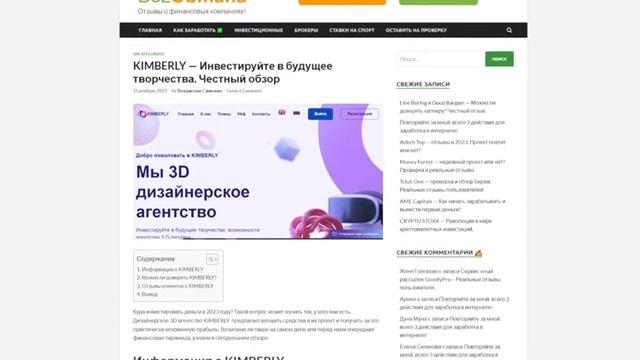Click the СВЕЖИЕ КОММЕНТАРИИ sidebar heading
This screenshot has height=360, width=640.
[439, 253]
